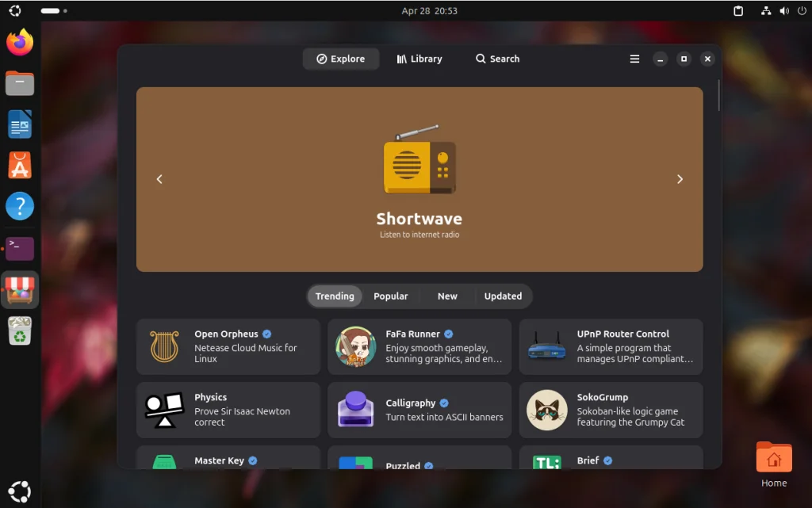Open the Brief TL; icon
Screen dimensions: 812x508
[x=547, y=462]
